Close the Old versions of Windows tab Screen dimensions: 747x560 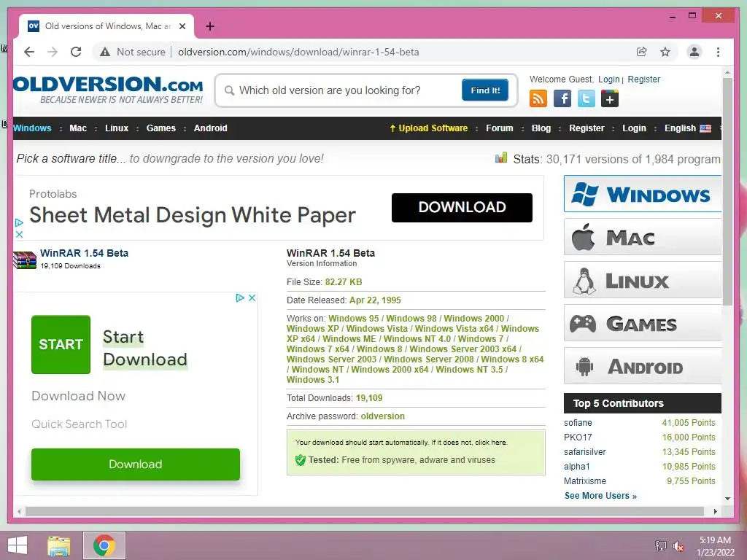click(182, 26)
